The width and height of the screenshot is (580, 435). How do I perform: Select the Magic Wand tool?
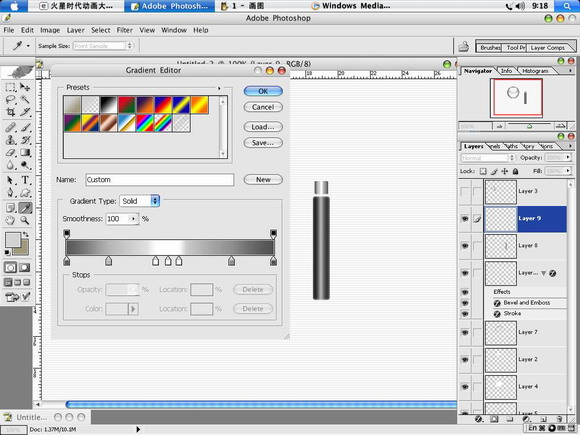[x=25, y=100]
